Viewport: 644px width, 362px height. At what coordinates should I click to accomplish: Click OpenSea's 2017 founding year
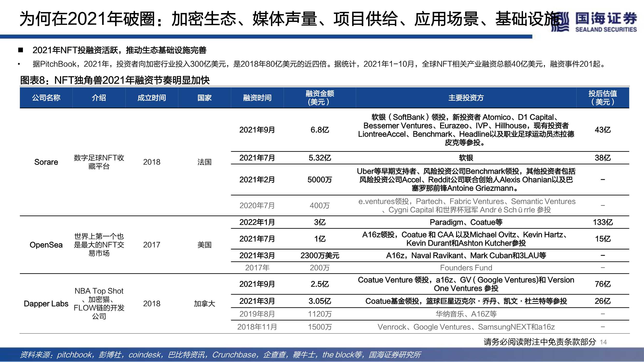coord(151,245)
